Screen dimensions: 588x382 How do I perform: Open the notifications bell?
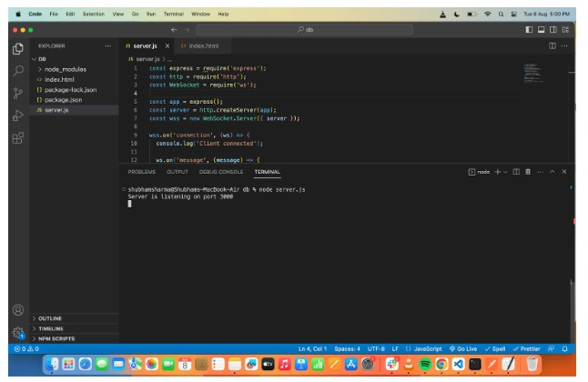coord(564,348)
